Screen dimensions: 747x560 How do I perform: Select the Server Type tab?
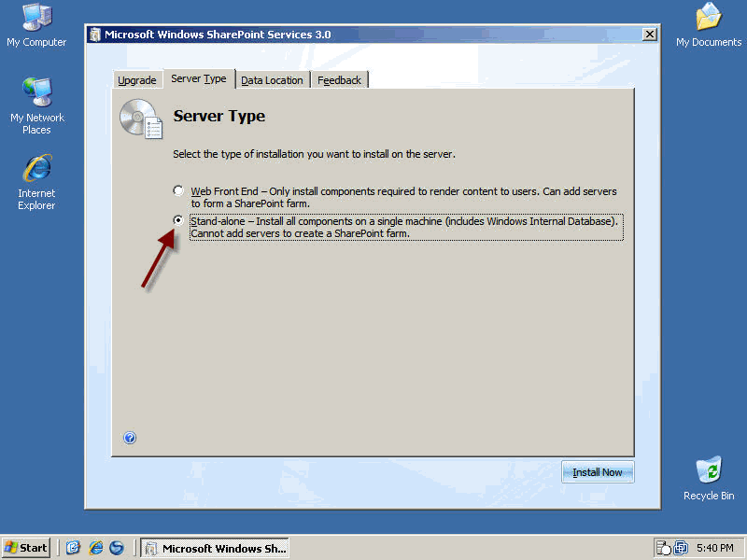199,78
